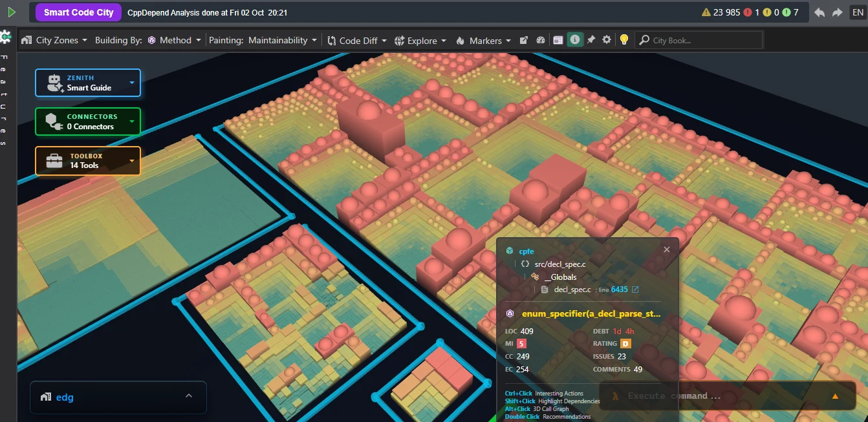This screenshot has width=868, height=422.
Task: Open the Code Diff menu
Action: tap(357, 40)
